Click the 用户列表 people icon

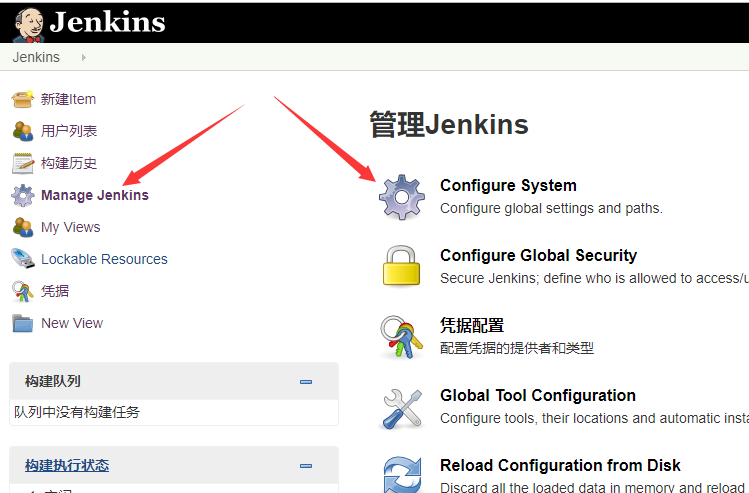point(22,131)
